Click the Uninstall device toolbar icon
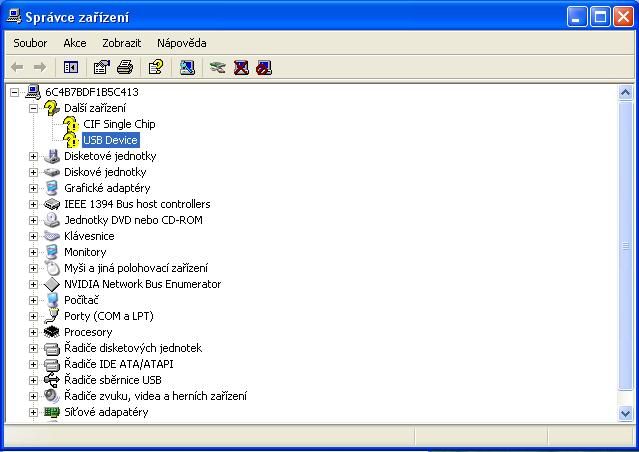The image size is (639, 452). pos(241,67)
